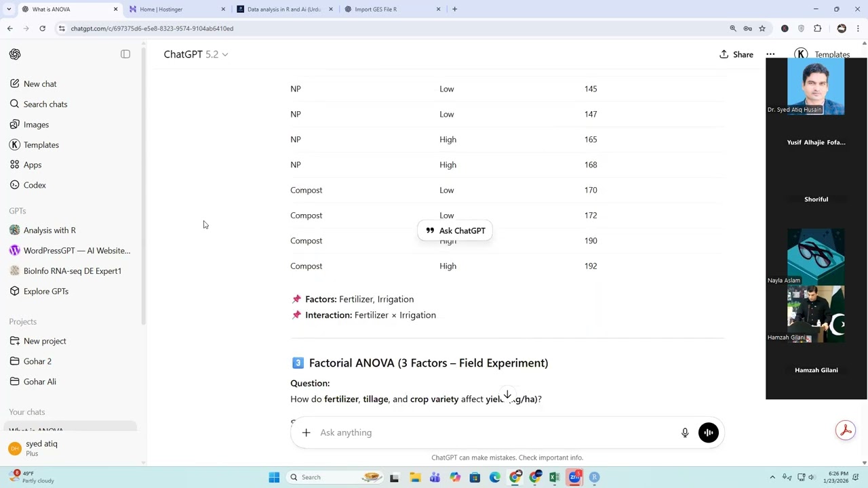
Task: Click the taskbar Search box
Action: [335, 477]
